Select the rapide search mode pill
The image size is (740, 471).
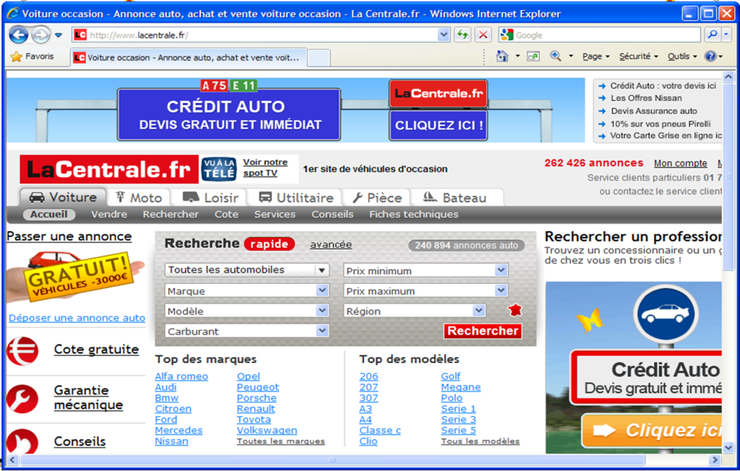269,244
